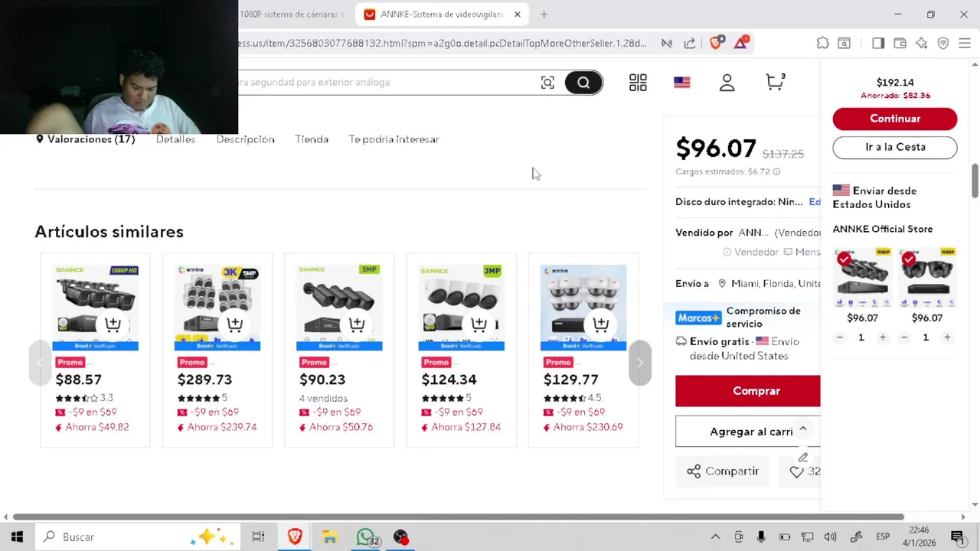The image size is (980, 551).
Task: Jump to Valoraciones (17) section
Action: click(x=91, y=139)
